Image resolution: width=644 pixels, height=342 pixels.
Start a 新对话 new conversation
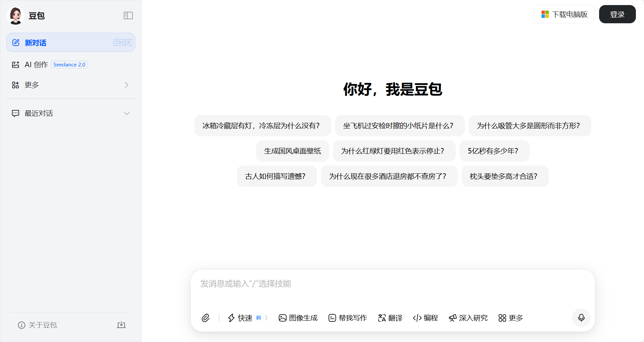click(x=71, y=42)
